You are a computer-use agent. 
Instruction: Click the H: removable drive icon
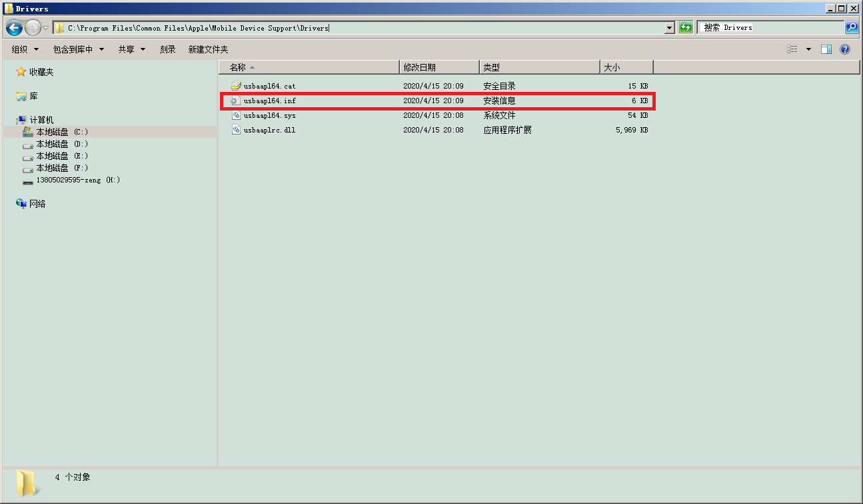pos(27,181)
